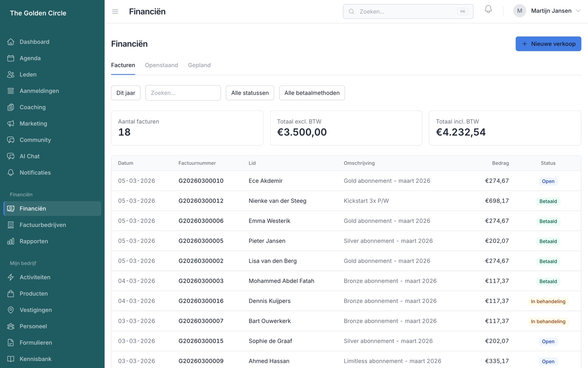Open the Personeel staff icon
588x368 pixels.
pos(11,326)
